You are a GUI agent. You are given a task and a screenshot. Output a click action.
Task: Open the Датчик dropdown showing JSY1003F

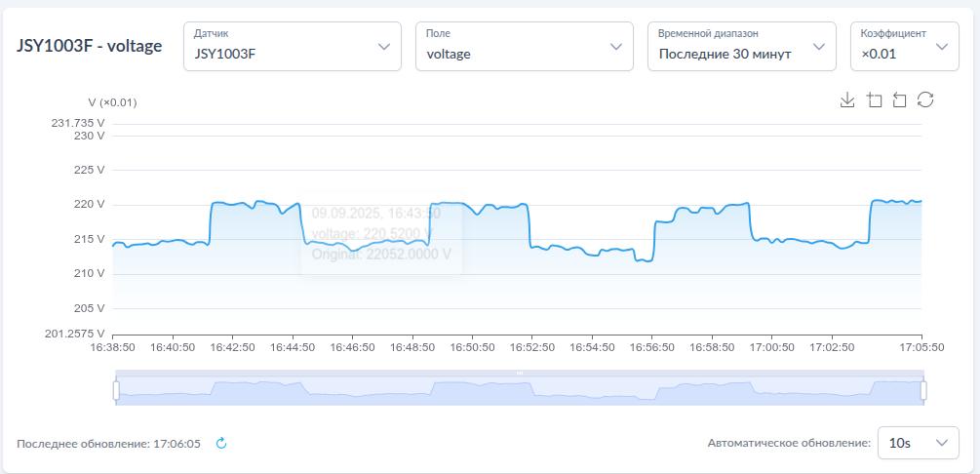click(292, 47)
